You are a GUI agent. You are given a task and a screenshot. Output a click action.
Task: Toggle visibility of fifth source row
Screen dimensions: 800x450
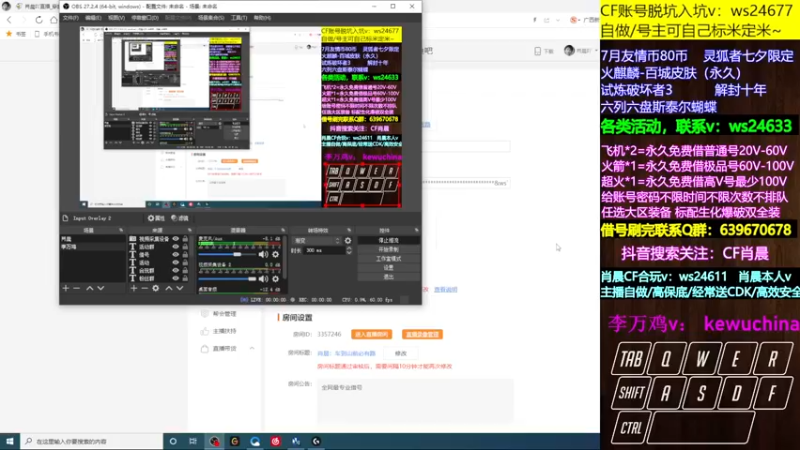[x=176, y=270]
